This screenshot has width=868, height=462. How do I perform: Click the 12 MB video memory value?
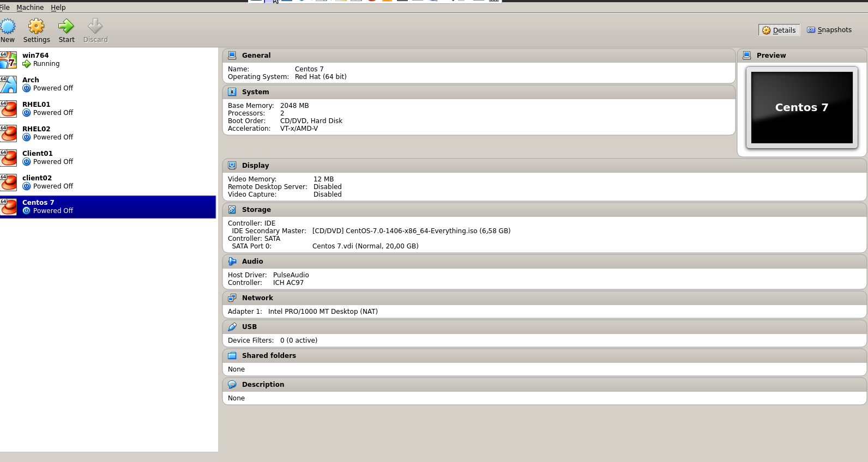tap(324, 179)
